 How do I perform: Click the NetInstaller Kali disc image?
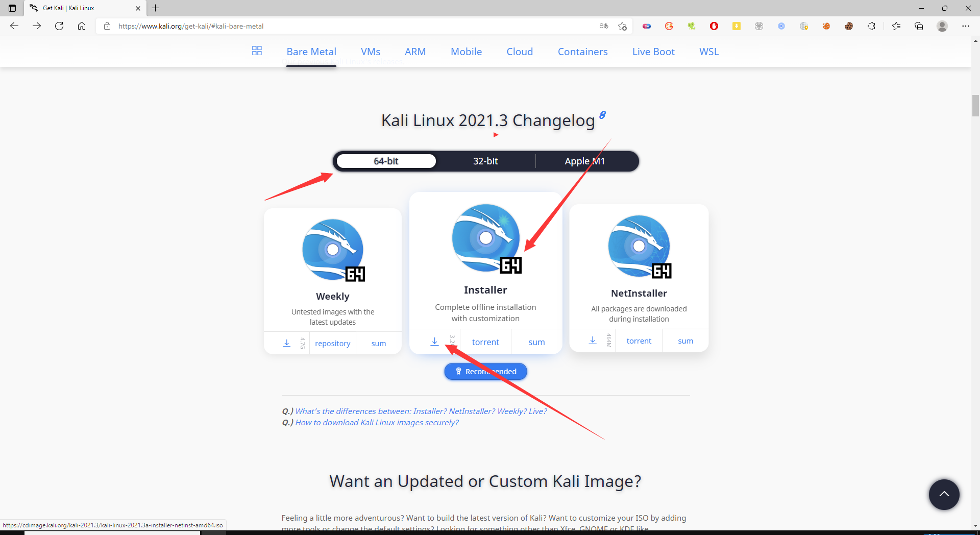tap(640, 247)
